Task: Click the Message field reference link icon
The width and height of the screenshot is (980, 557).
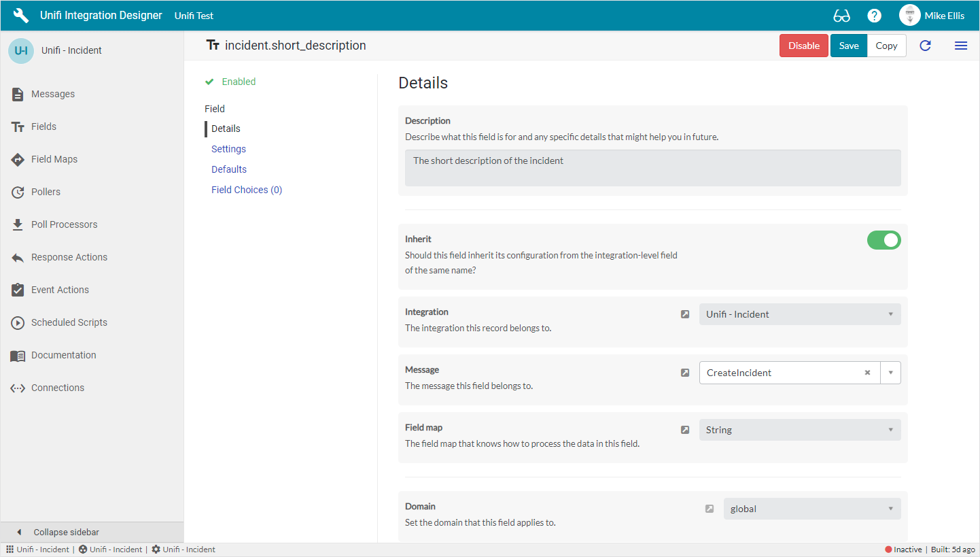Action: coord(685,373)
